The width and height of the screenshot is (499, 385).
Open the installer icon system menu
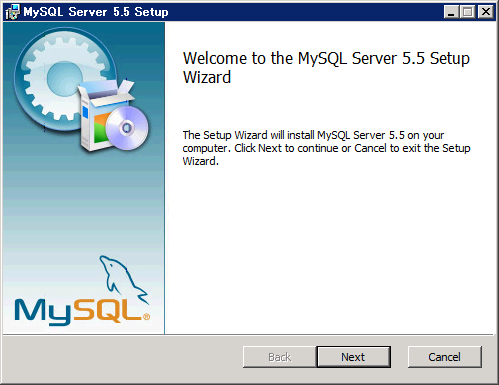click(x=13, y=12)
